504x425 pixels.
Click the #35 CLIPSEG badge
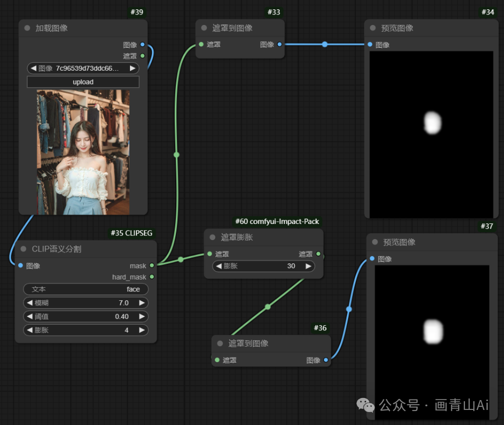(x=132, y=233)
